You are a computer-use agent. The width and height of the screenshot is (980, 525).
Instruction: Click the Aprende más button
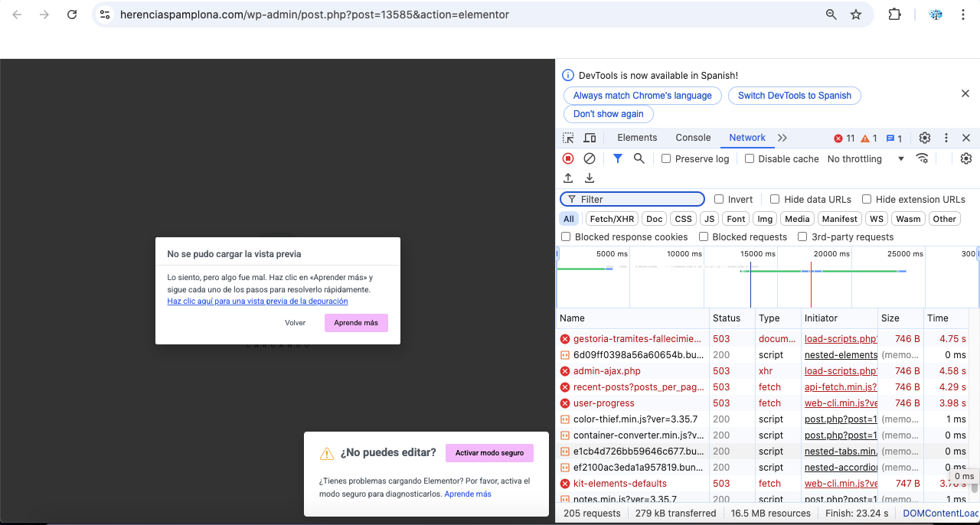click(x=356, y=323)
